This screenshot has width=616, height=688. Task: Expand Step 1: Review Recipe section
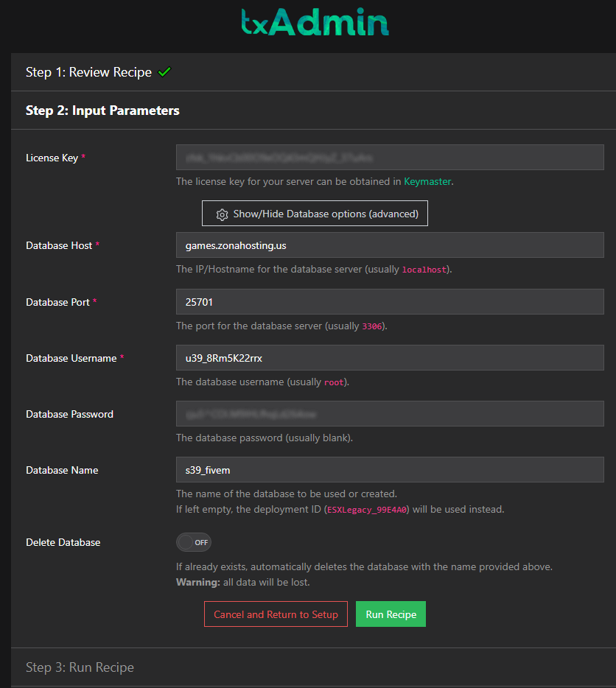click(x=88, y=72)
